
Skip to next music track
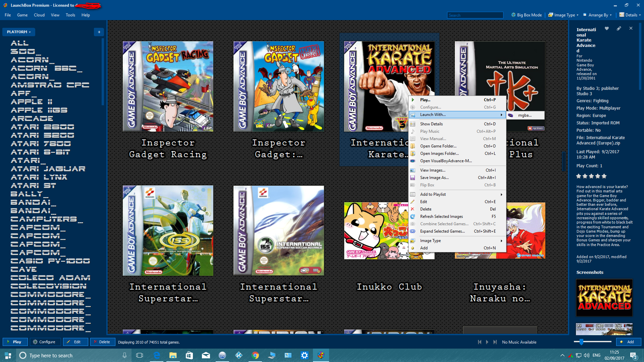(495, 342)
